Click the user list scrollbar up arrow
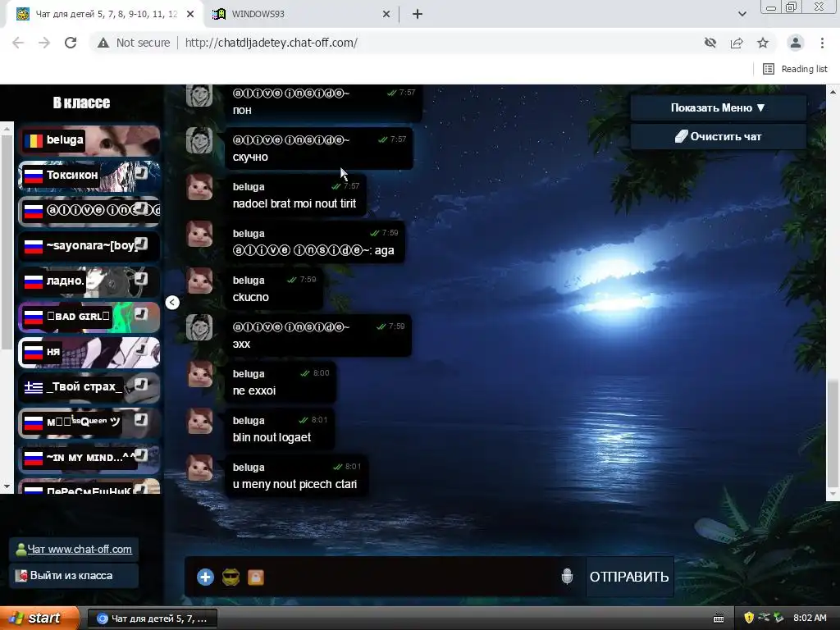This screenshot has width=840, height=630. pyautogui.click(x=7, y=129)
